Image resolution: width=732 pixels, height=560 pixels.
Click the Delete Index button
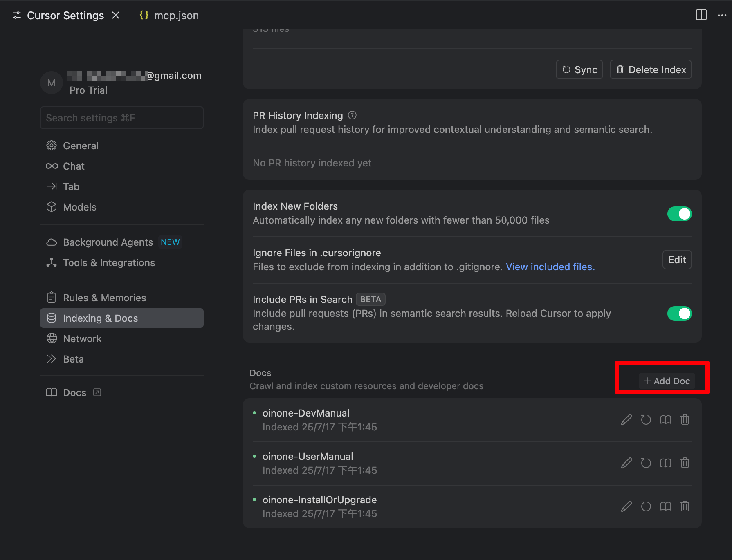tap(651, 69)
